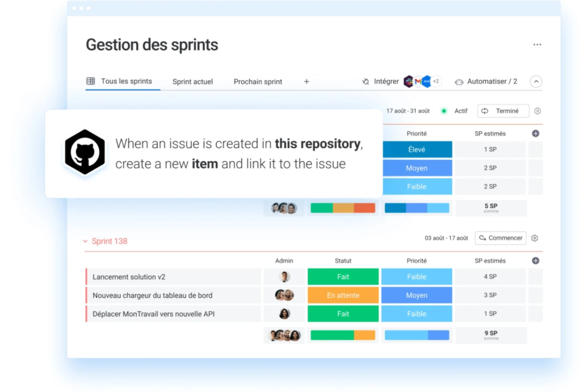
Task: Click the Sprint 138 status summary color bar
Action: (343, 335)
